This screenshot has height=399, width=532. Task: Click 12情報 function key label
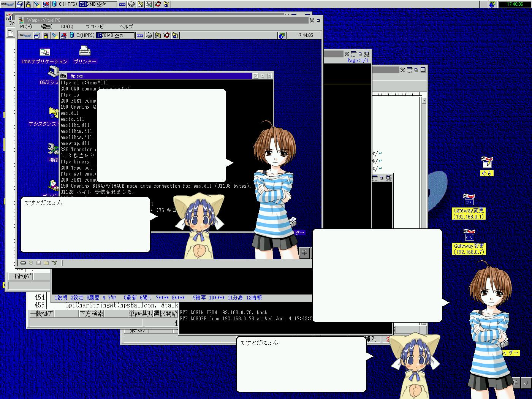click(x=254, y=298)
